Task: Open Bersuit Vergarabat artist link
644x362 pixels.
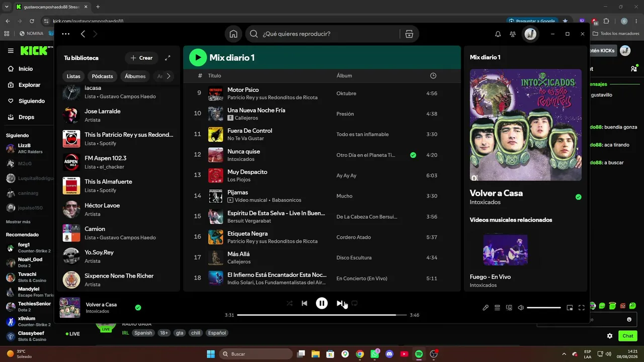Action: pyautogui.click(x=250, y=221)
